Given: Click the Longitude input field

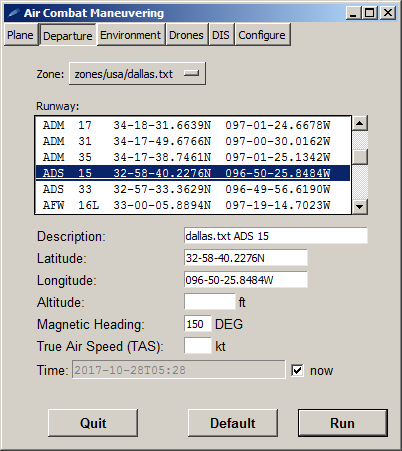Looking at the screenshot, I should 246,280.
